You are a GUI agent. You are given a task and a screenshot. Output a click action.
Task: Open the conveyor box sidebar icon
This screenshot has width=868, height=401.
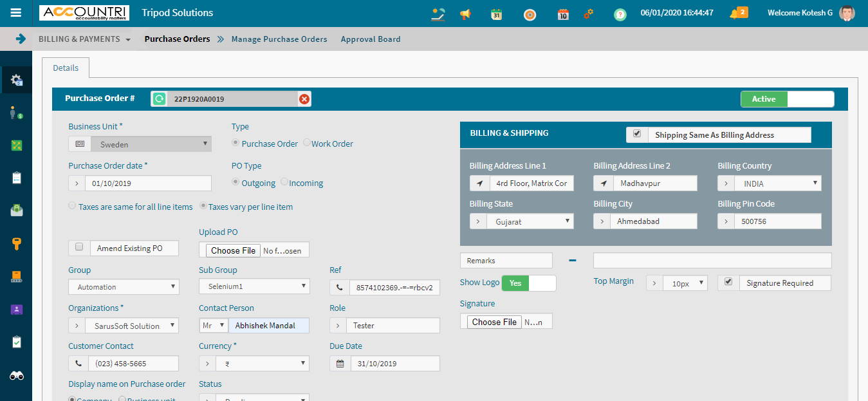point(17,277)
